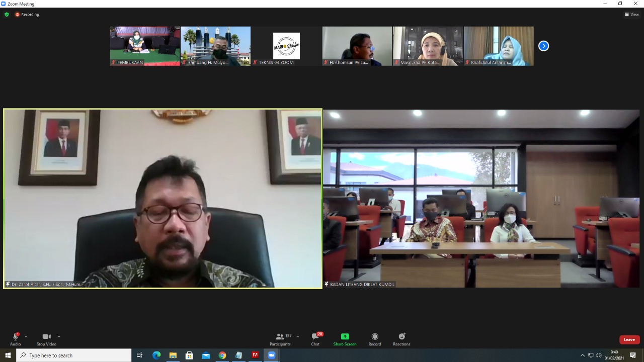This screenshot has width=644, height=362.
Task: Expand video options arrow next to Stop Video
Action: 59,337
